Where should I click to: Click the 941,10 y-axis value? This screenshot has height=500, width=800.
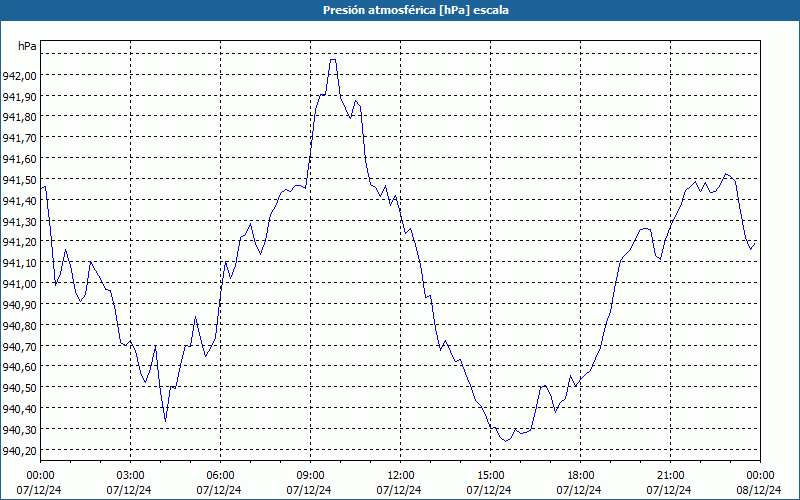click(x=19, y=263)
